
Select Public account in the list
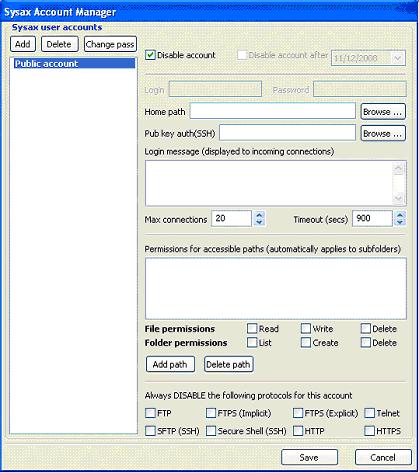pyautogui.click(x=74, y=63)
